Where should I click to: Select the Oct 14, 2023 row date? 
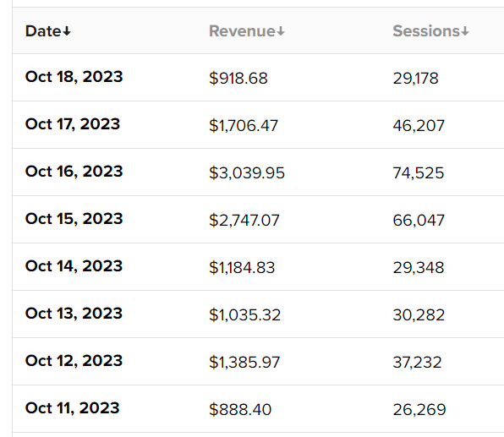tap(74, 266)
